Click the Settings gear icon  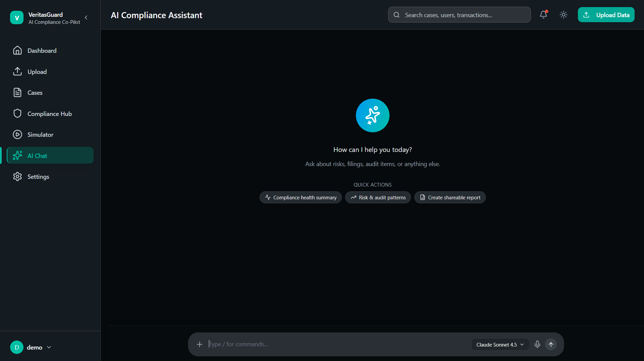(17, 176)
